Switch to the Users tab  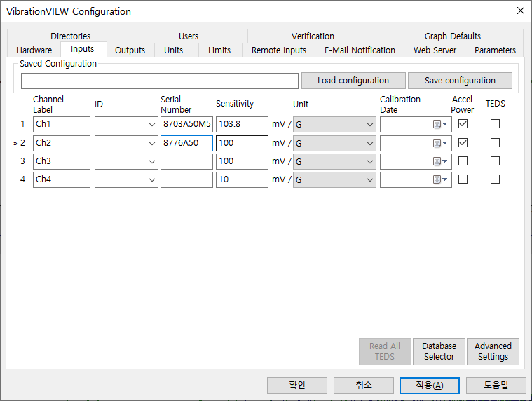[189, 36]
